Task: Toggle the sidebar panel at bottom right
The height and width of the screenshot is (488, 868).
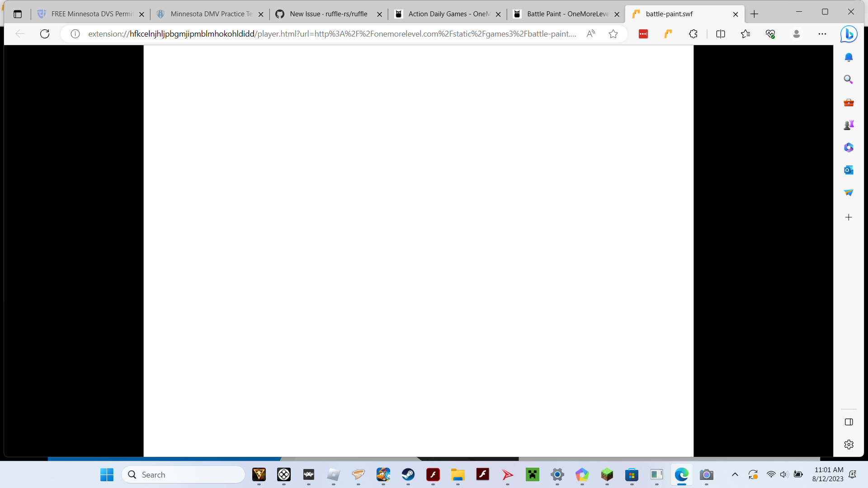Action: [849, 422]
